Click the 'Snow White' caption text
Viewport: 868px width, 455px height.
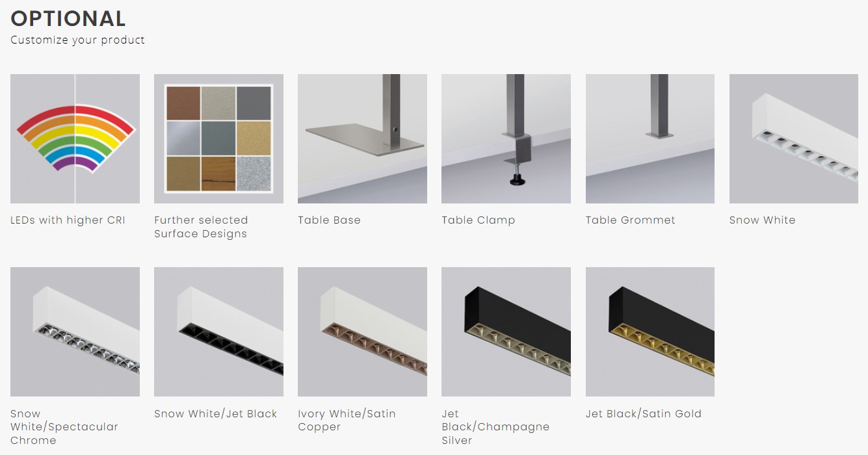coord(763,220)
